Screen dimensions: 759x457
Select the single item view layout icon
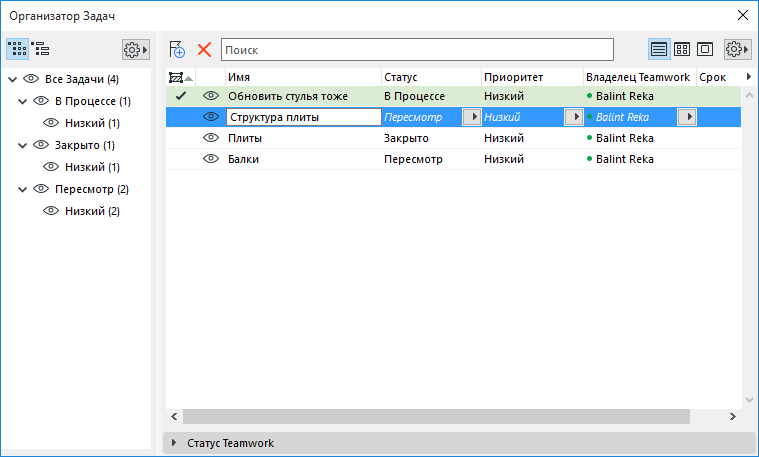[705, 49]
